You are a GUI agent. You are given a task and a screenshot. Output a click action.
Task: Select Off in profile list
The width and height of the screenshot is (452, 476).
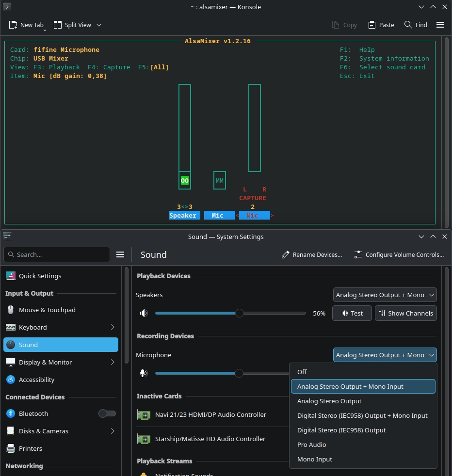pyautogui.click(x=363, y=372)
